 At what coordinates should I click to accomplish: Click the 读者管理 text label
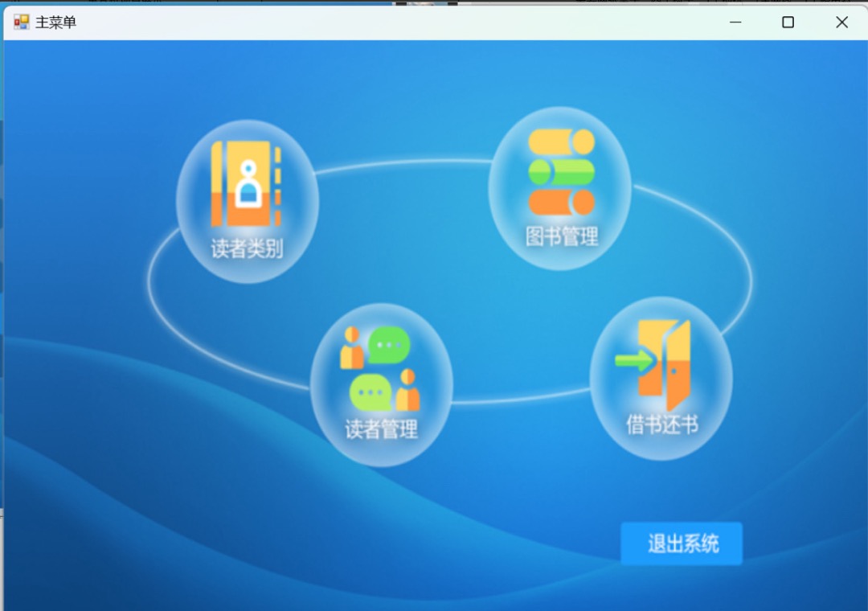381,429
